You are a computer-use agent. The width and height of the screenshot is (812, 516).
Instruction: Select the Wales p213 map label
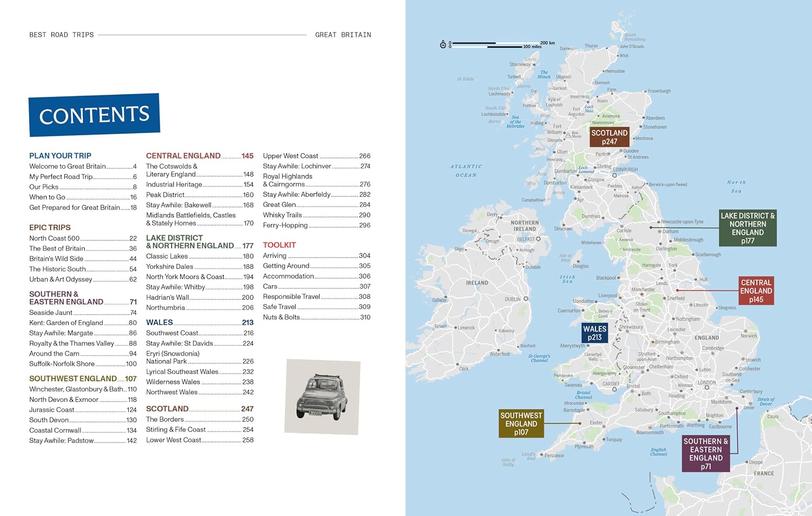coord(594,333)
